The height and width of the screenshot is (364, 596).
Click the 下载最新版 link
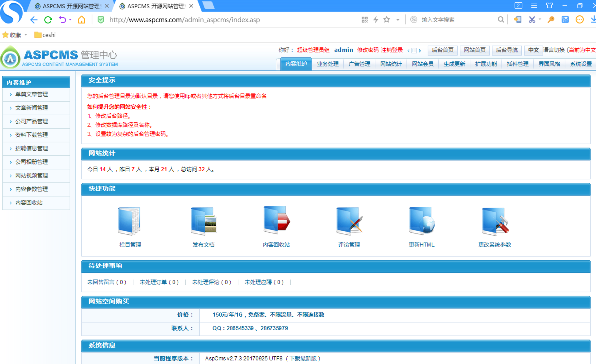303,358
